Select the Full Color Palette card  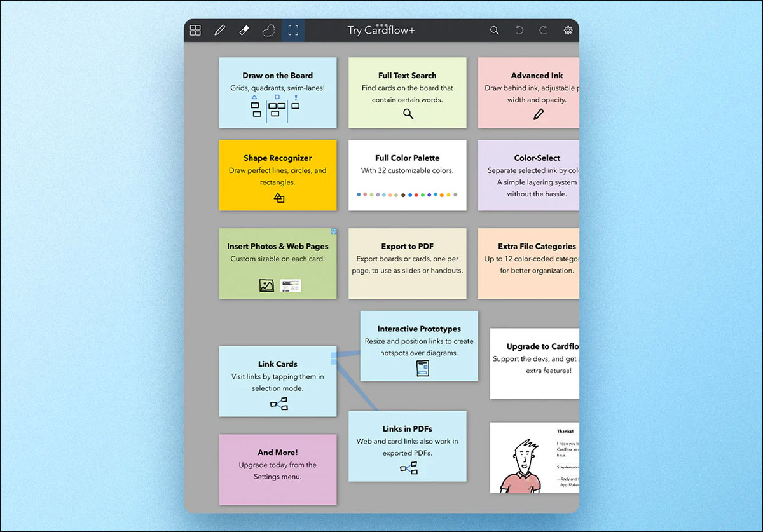coord(408,175)
